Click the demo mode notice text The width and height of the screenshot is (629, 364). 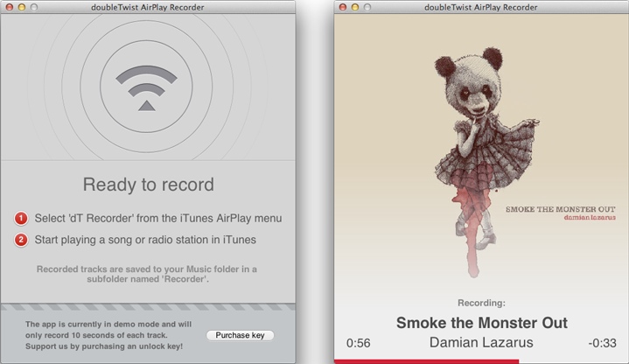(x=108, y=335)
